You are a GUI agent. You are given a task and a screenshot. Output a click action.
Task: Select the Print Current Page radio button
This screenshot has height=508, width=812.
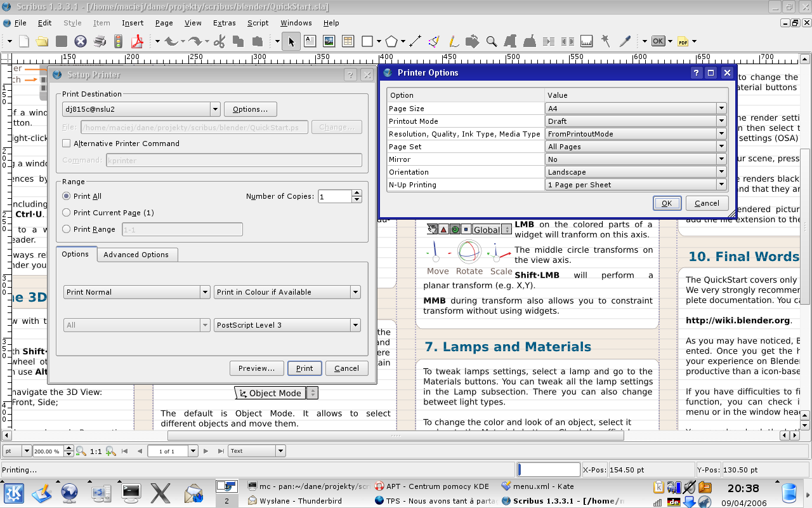[x=67, y=213]
